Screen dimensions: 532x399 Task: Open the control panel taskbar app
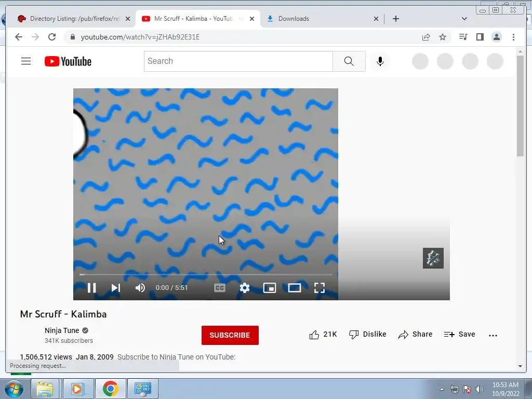click(142, 389)
